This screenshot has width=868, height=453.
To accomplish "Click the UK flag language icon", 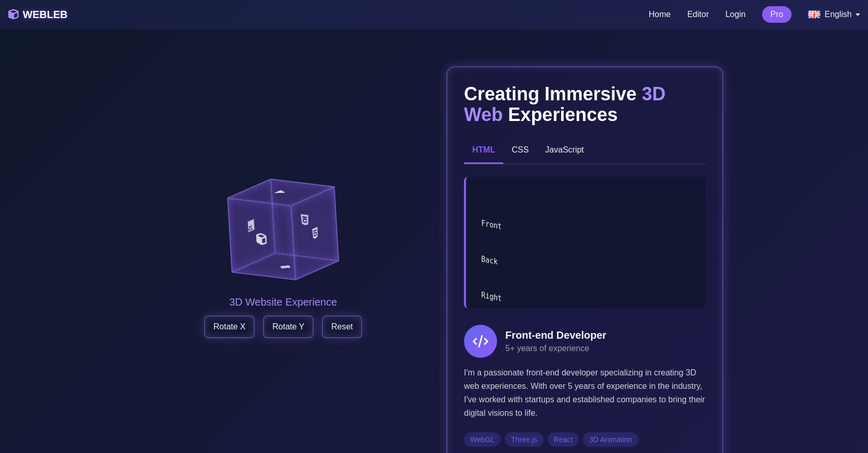I will (x=814, y=14).
